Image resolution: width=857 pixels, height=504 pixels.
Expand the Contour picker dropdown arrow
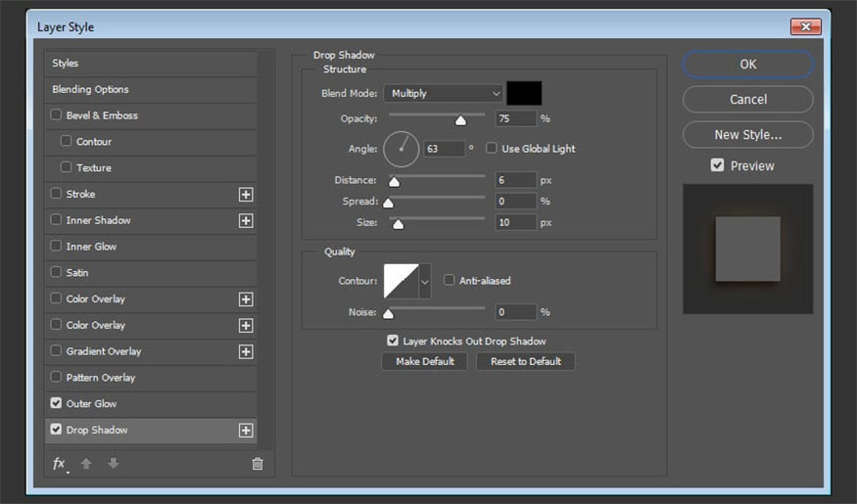pos(425,281)
